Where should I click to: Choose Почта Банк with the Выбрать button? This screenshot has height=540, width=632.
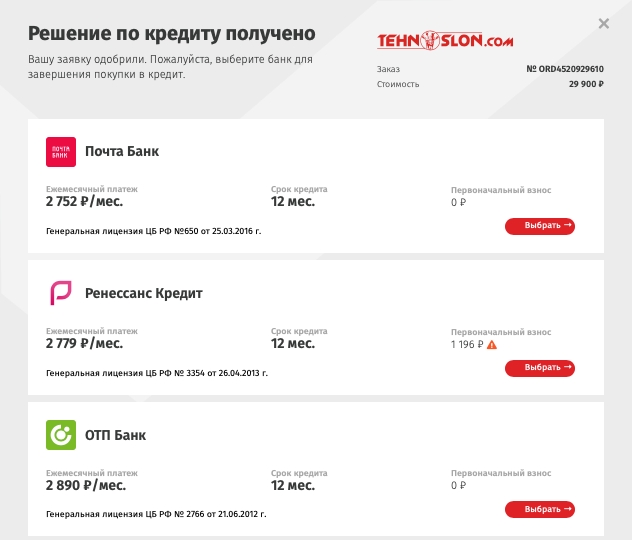pyautogui.click(x=540, y=226)
